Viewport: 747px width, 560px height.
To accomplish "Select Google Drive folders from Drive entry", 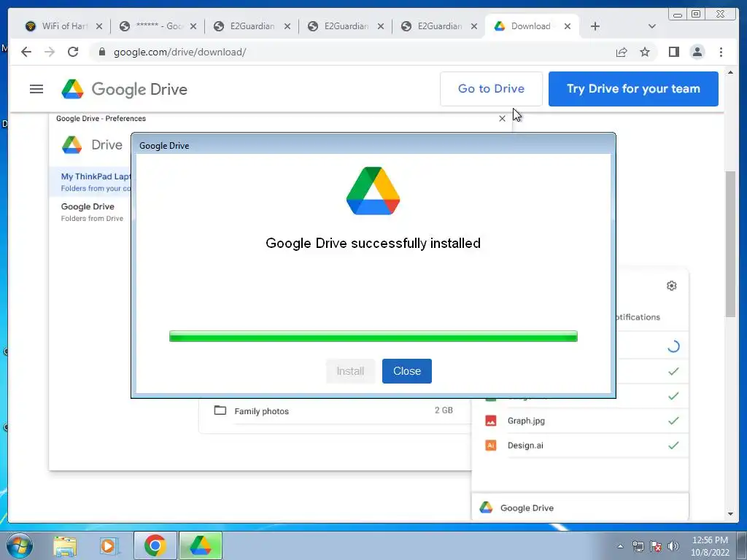I will tap(90, 212).
